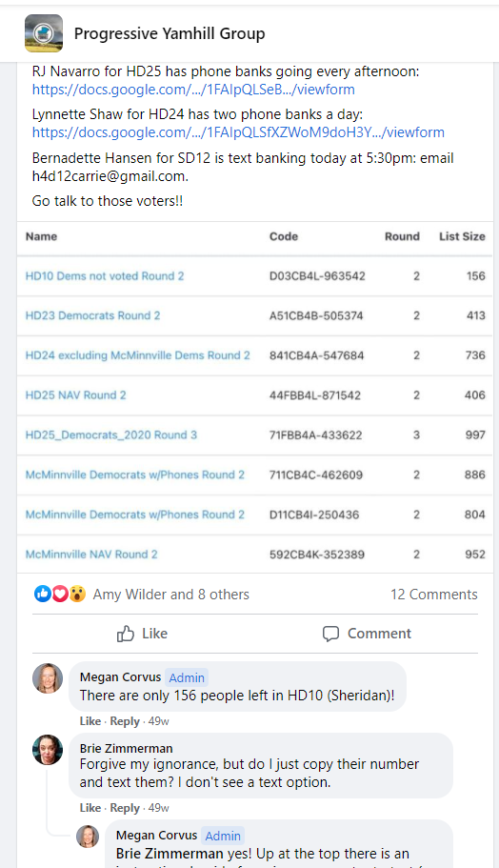This screenshot has width=499, height=868.
Task: Click the Comment button with speech bubble
Action: tap(367, 634)
